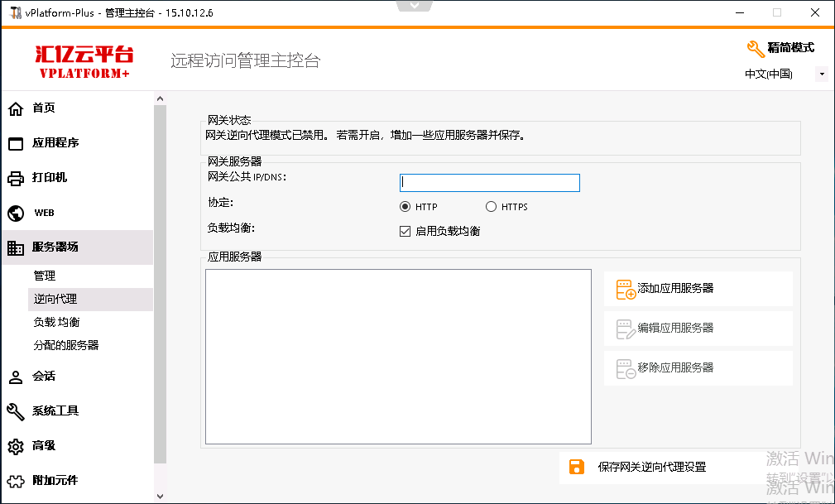Go to 分配的服务器 submenu item
Screen dimensions: 835x504
point(65,345)
